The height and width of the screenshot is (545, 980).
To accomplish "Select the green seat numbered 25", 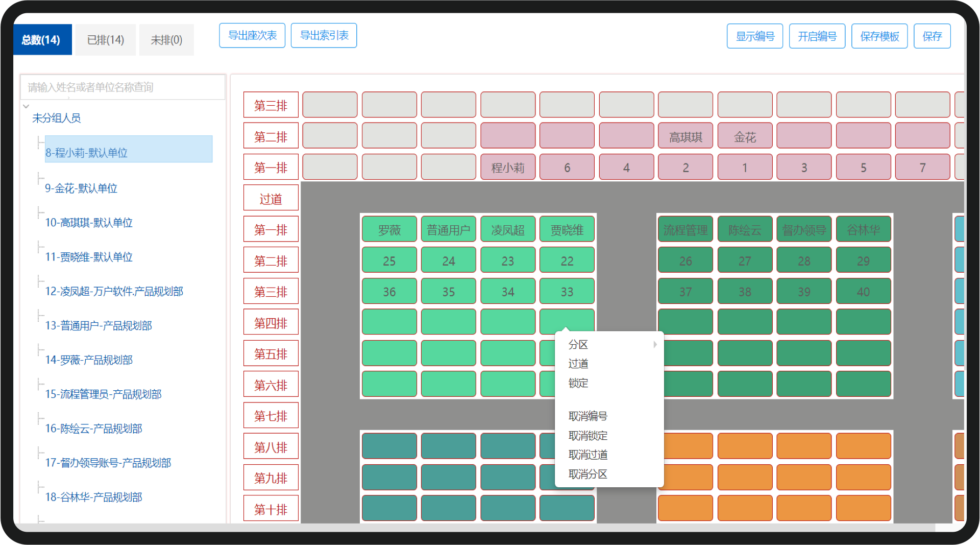I will pyautogui.click(x=389, y=261).
